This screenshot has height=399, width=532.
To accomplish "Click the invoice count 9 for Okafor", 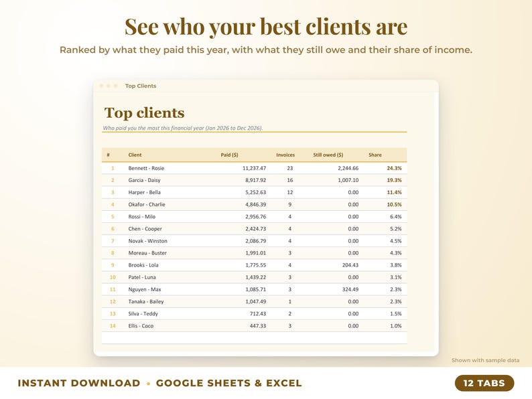I will (289, 204).
